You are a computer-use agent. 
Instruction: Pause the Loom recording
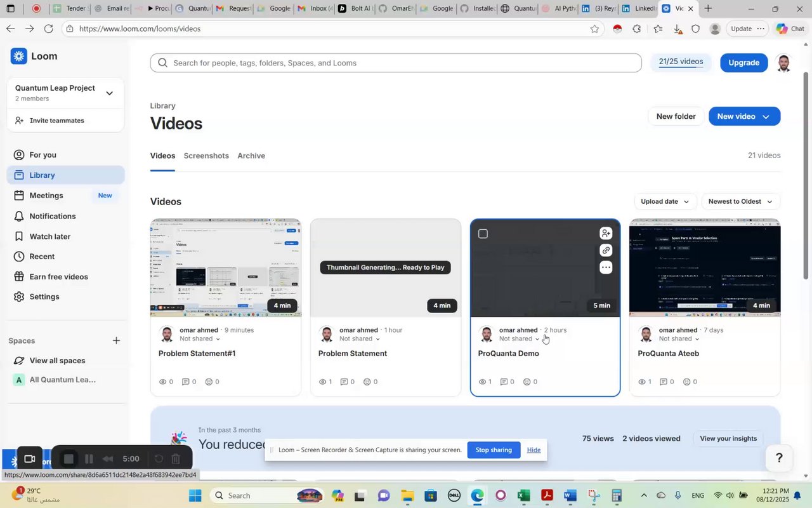point(89,459)
